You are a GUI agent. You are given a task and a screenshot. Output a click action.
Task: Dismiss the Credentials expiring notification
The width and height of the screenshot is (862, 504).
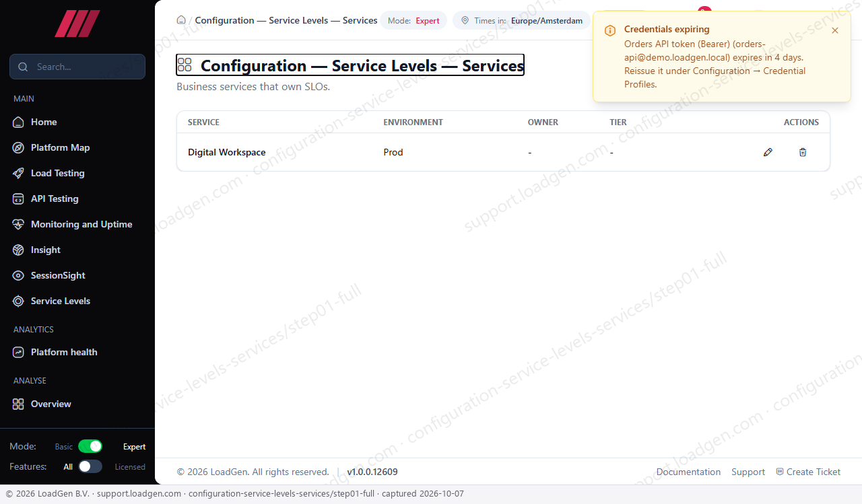[835, 30]
